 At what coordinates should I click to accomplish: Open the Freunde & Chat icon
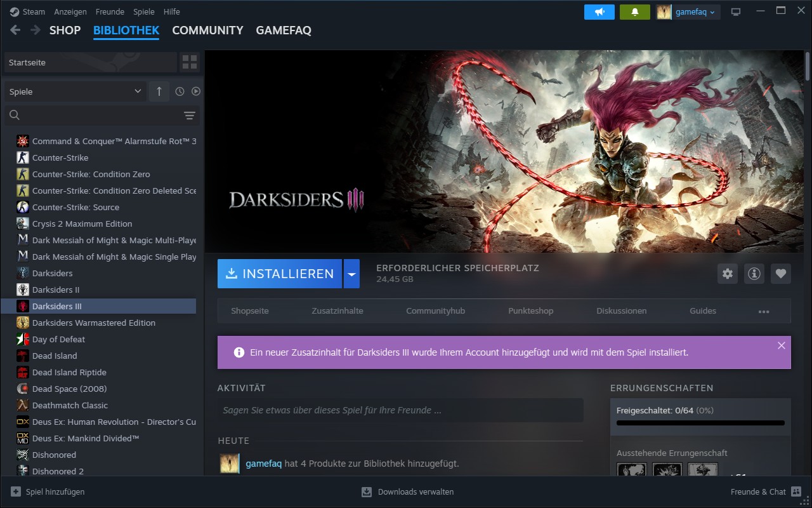point(797,491)
